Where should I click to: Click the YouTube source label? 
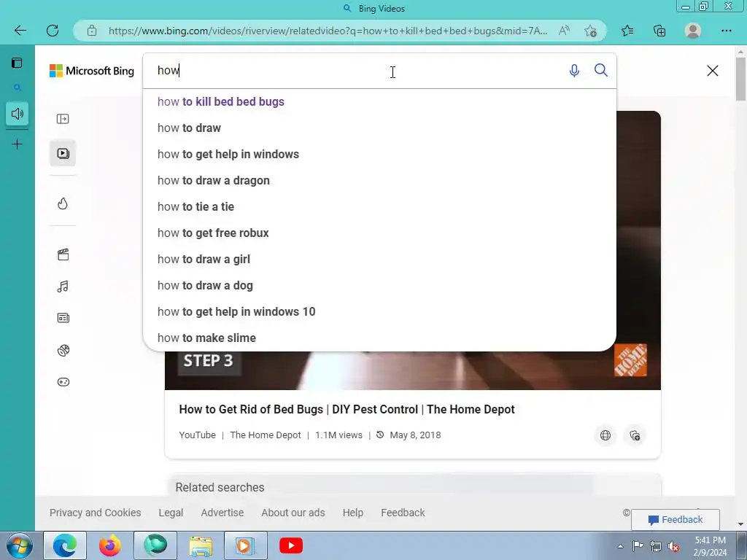197,435
